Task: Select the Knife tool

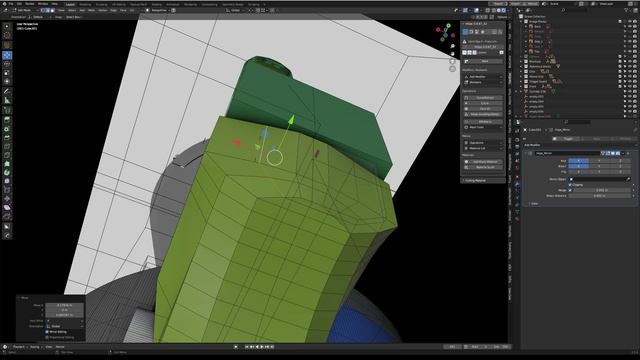Action: pos(7,155)
